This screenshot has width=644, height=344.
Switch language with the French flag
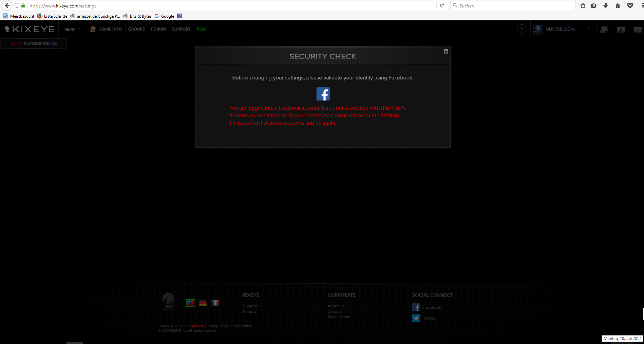coord(215,303)
